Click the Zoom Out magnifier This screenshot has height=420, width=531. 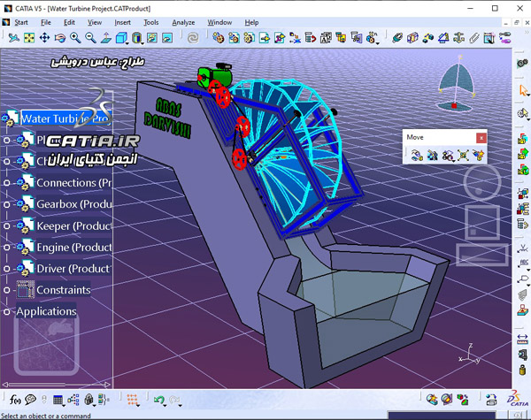(x=90, y=37)
